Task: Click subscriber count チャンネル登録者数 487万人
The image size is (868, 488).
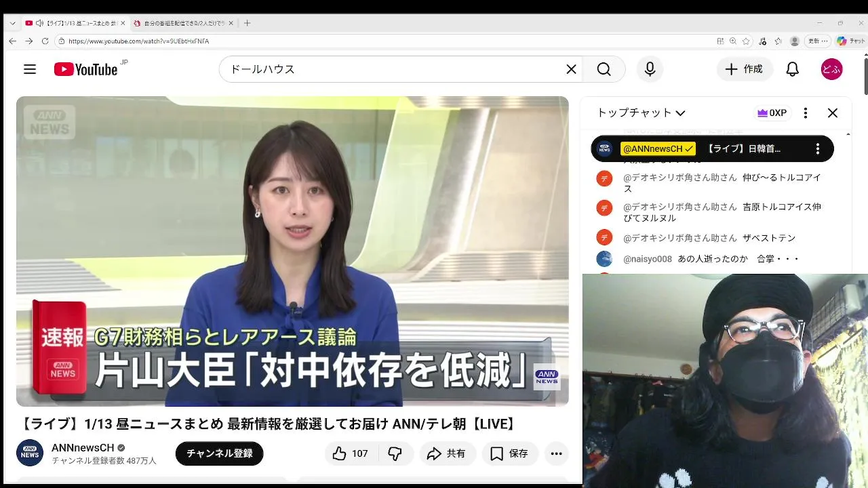Action: pyautogui.click(x=104, y=461)
